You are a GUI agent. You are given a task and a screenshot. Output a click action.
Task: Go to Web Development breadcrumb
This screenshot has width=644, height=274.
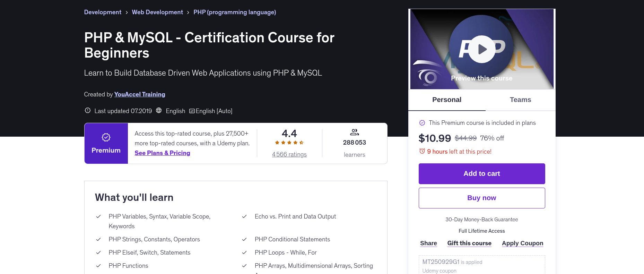pyautogui.click(x=157, y=12)
